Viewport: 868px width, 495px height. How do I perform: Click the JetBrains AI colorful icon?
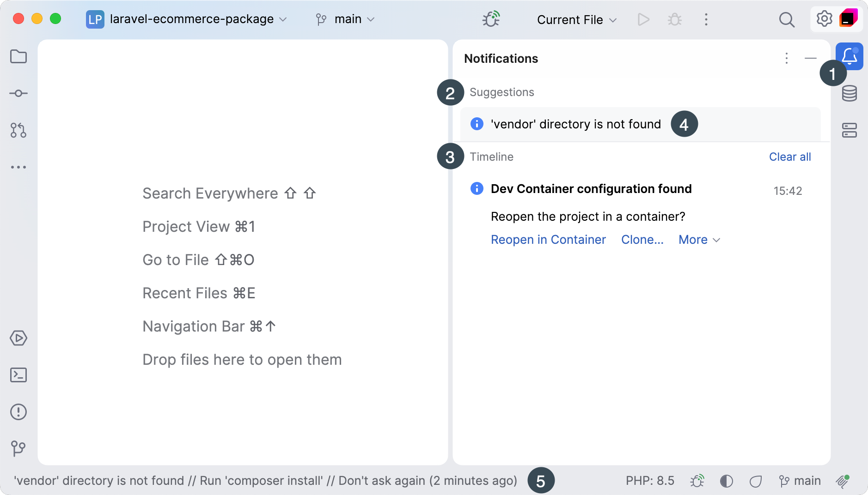(x=849, y=18)
